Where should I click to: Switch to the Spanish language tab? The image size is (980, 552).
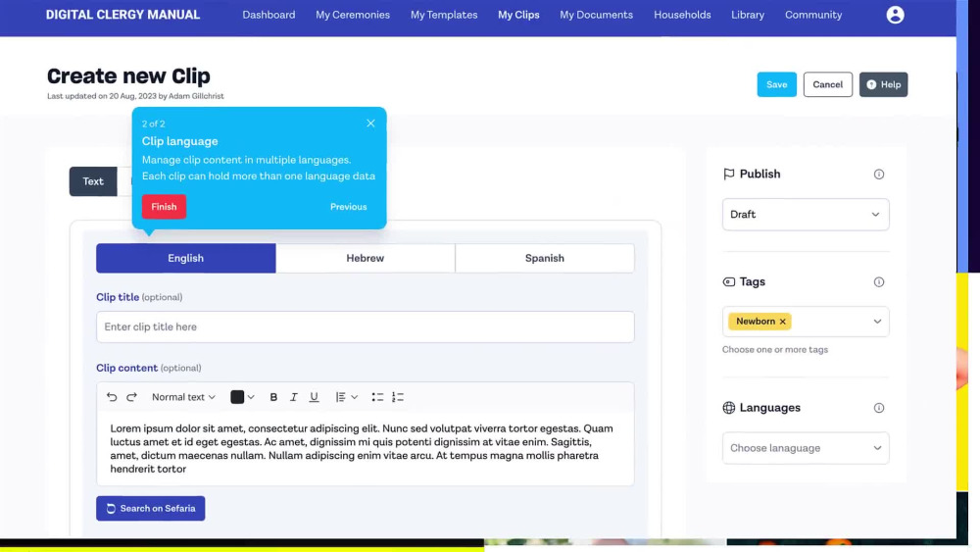544,258
